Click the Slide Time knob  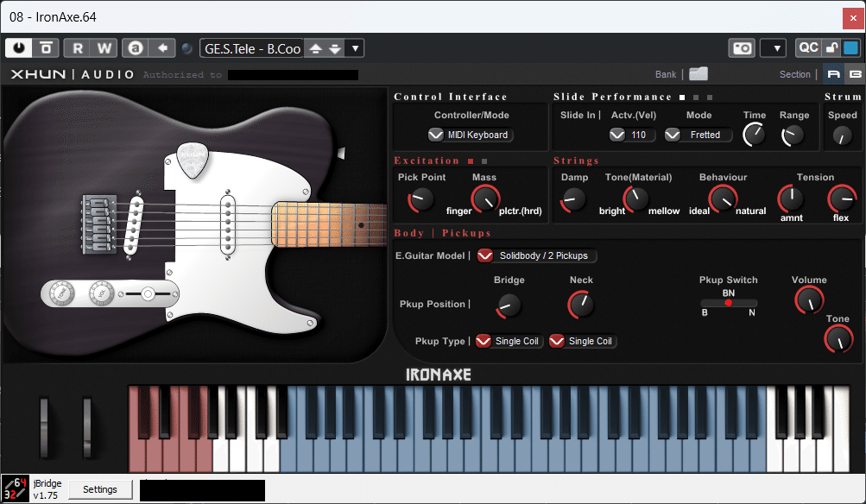pyautogui.click(x=754, y=135)
